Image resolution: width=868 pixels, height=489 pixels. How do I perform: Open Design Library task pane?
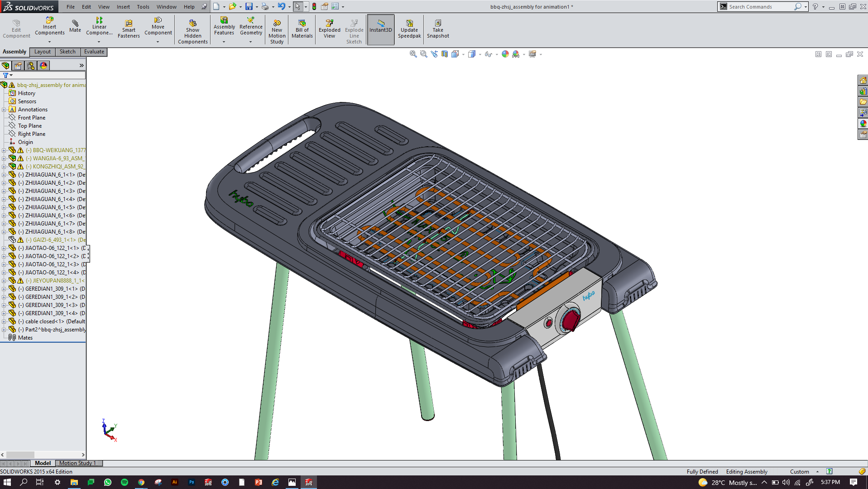863,91
